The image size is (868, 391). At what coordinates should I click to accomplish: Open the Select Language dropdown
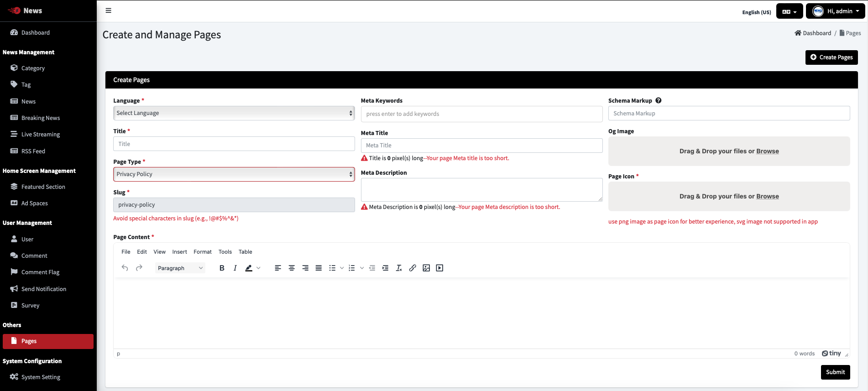[234, 113]
